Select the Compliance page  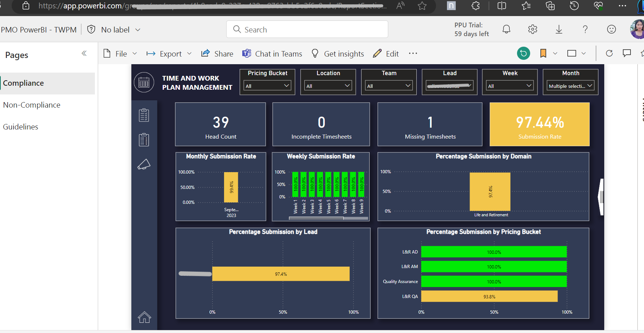(47, 83)
